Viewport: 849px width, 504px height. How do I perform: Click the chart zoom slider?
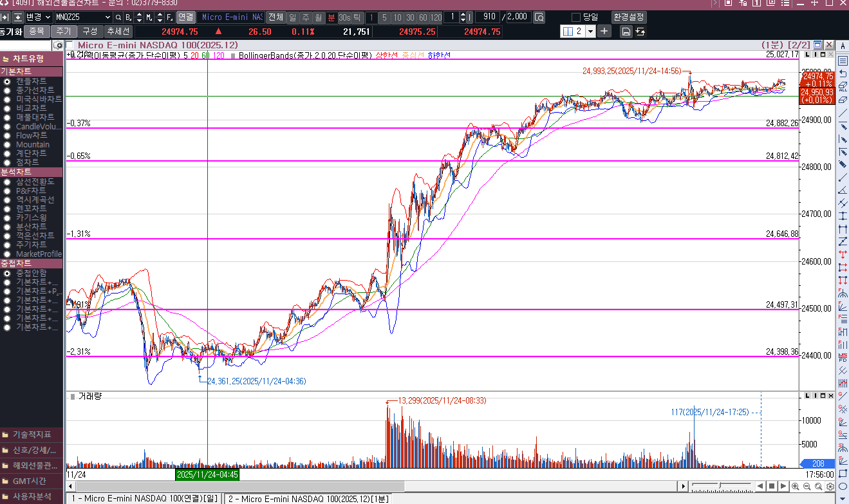pyautogui.click(x=721, y=485)
